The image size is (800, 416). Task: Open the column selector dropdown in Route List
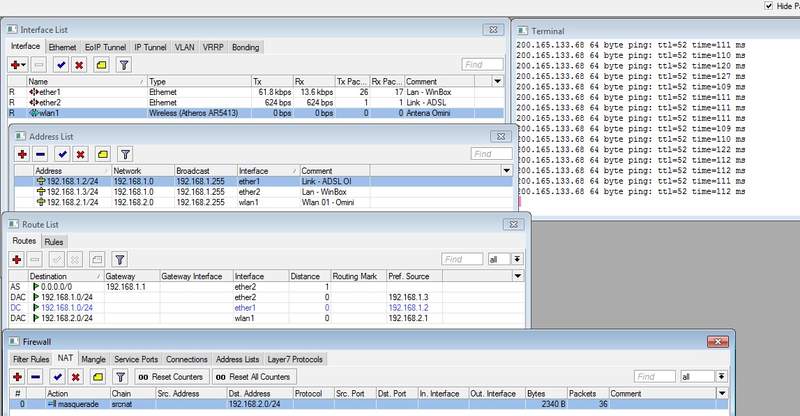[518, 276]
